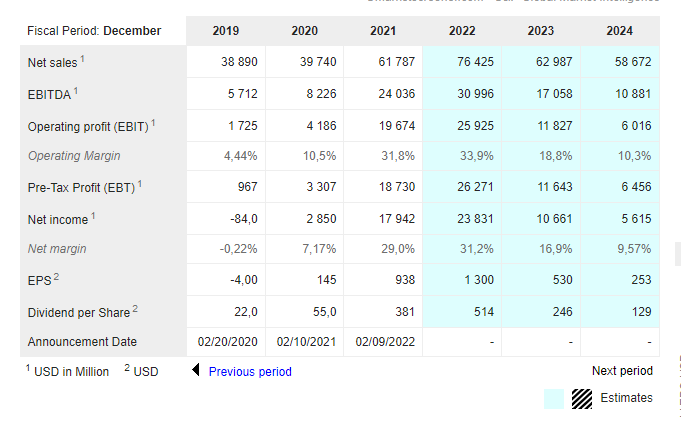Click the Estimates legend text
The height and width of the screenshot is (434, 681).
[626, 398]
